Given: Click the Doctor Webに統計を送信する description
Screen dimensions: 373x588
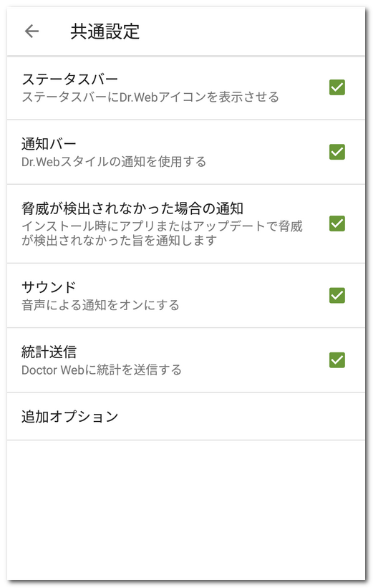Looking at the screenshot, I should 101,370.
